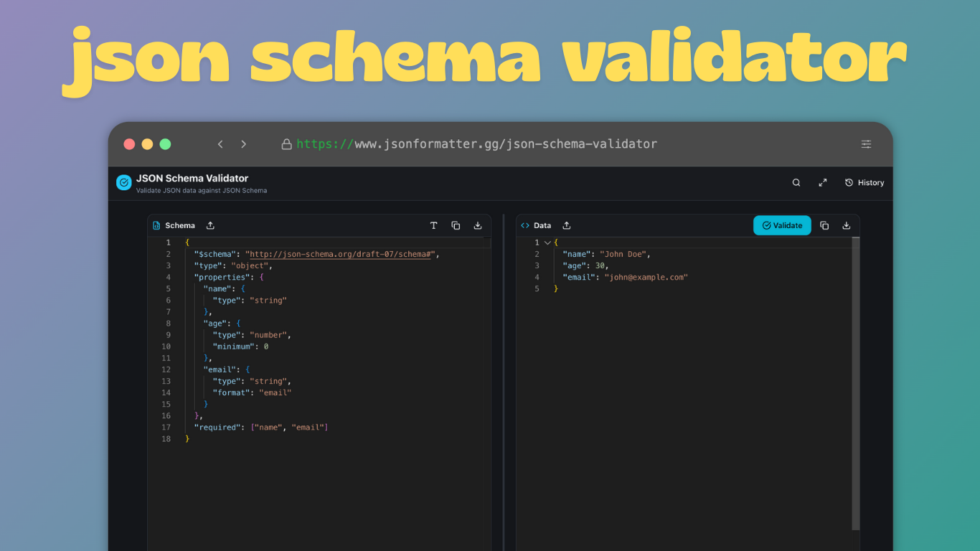Open text formatting options with the T icon
Screen dimensions: 980x551
[434, 225]
